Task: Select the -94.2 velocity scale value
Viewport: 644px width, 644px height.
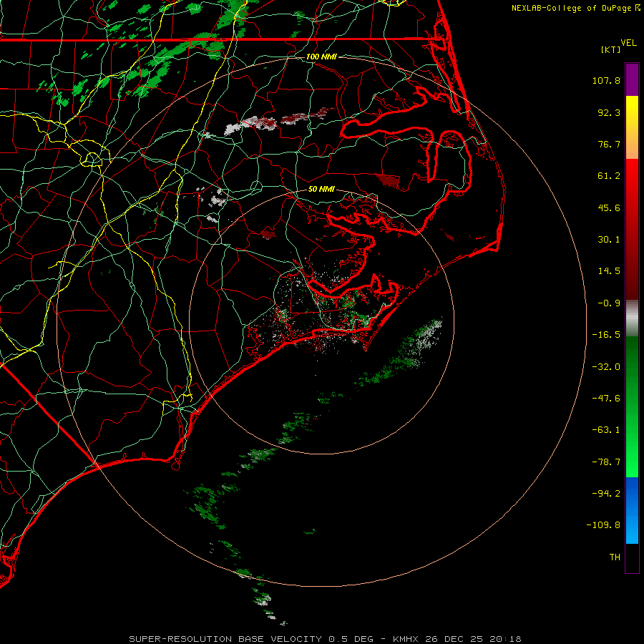Action: click(x=606, y=494)
